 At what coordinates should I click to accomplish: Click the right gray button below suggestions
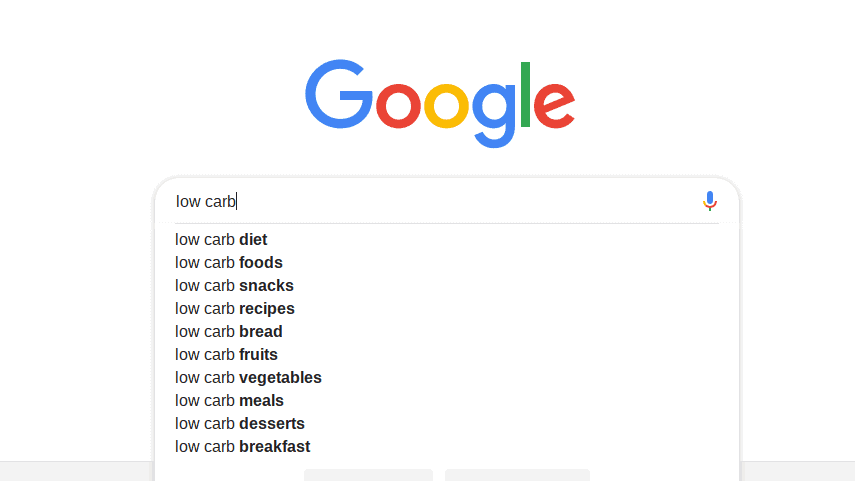(517, 475)
